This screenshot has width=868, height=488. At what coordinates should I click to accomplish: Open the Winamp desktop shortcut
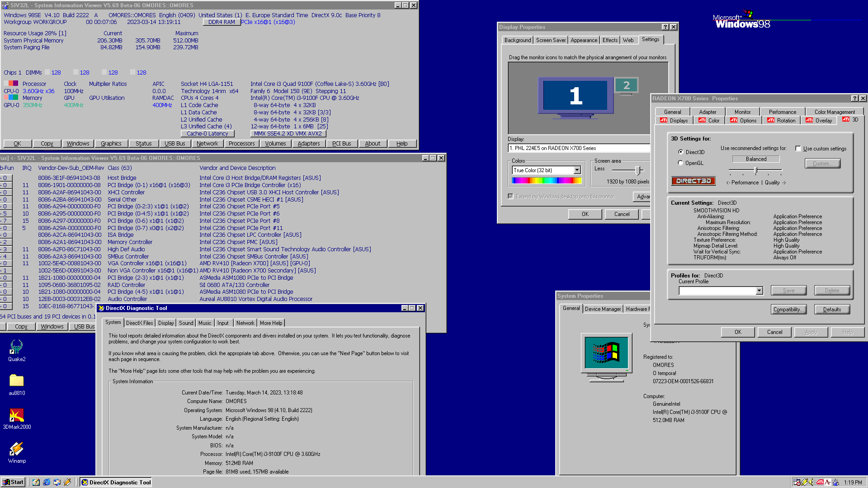[x=17, y=452]
